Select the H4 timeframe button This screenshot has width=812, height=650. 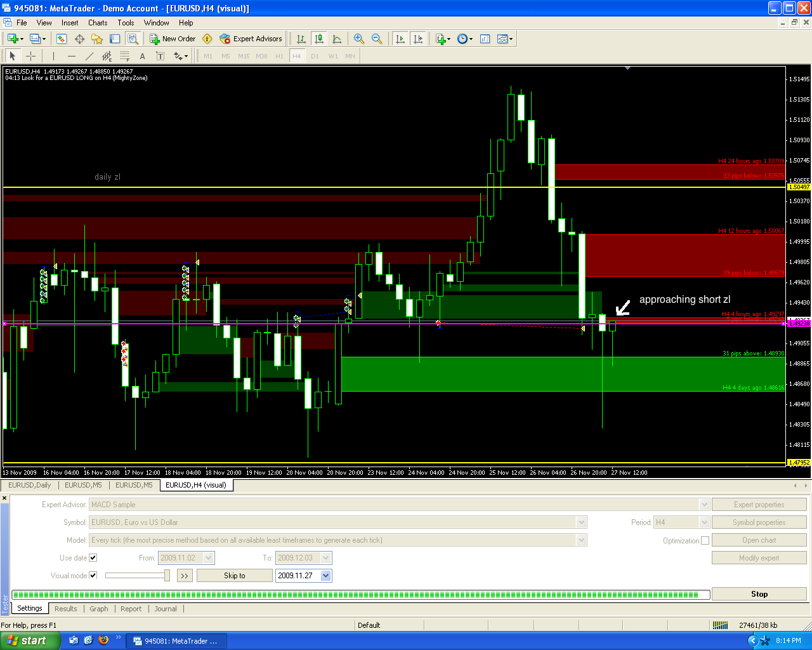tap(296, 56)
